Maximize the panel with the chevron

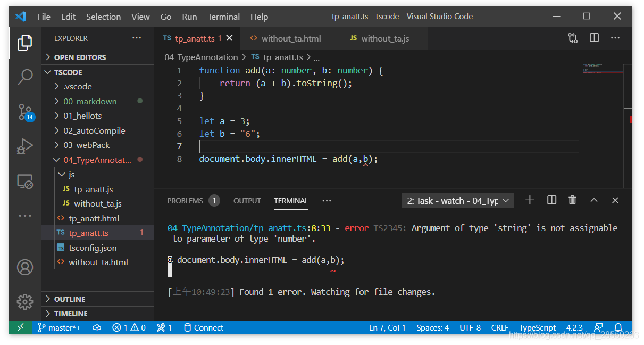pos(594,200)
